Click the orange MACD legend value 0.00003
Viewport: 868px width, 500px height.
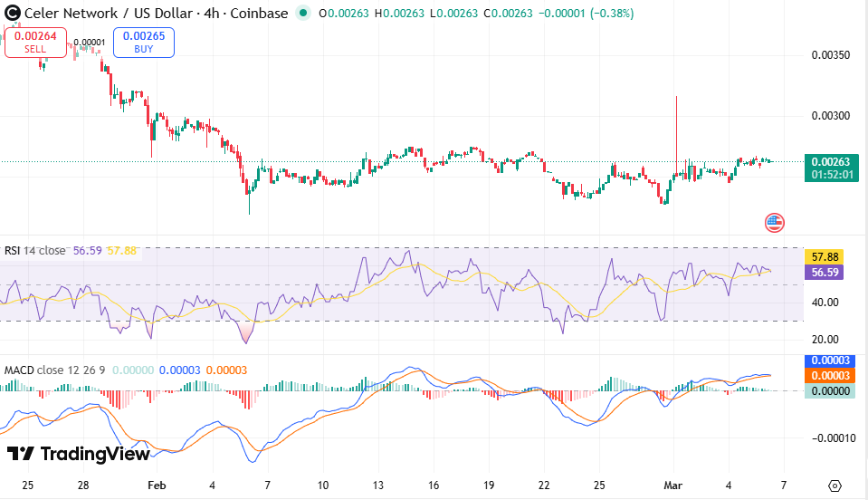[x=226, y=370]
